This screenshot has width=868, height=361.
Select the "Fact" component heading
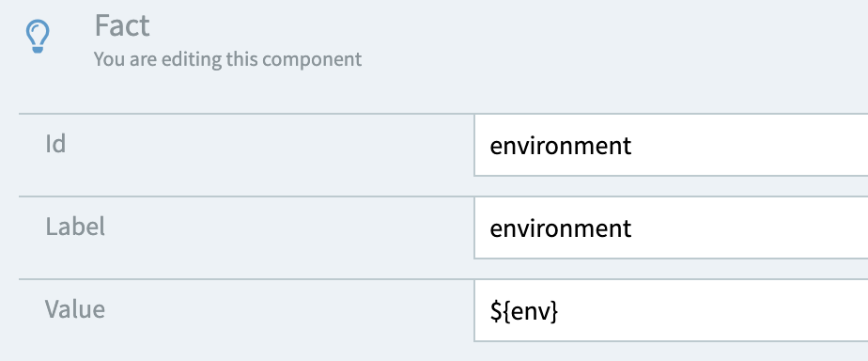122,26
